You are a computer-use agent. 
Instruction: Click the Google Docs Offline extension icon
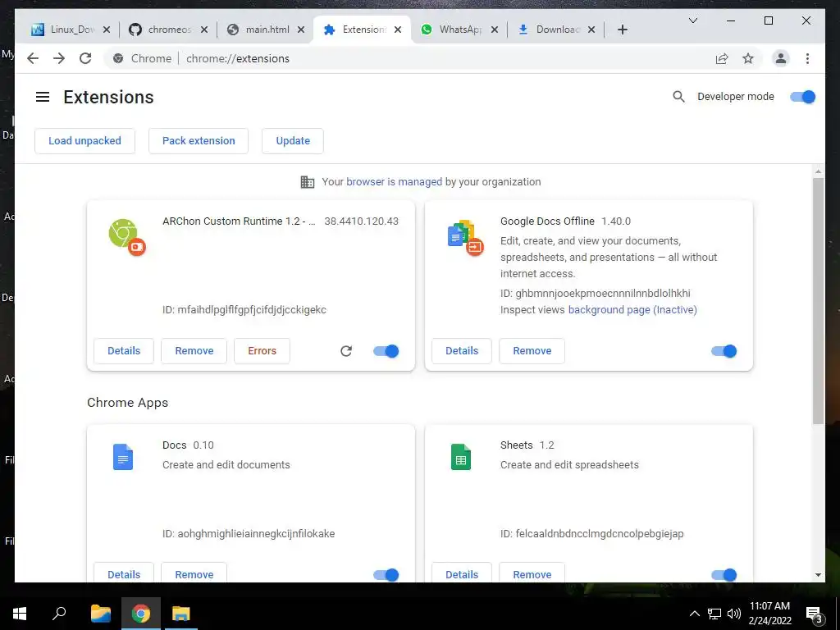[465, 237]
